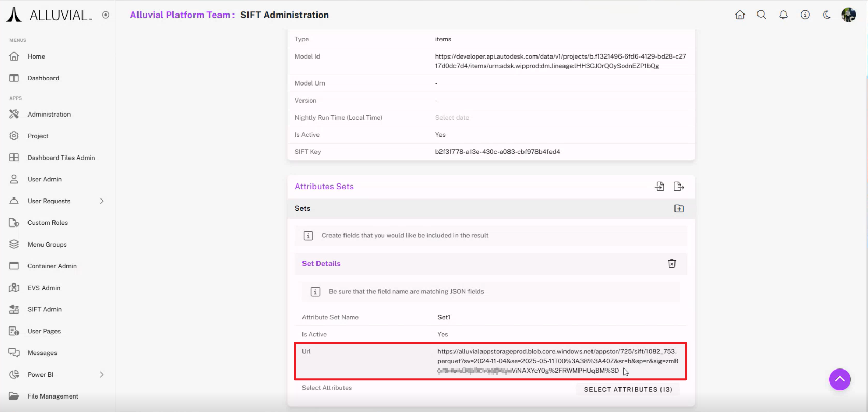
Task: Click the home icon in top bar
Action: point(740,15)
